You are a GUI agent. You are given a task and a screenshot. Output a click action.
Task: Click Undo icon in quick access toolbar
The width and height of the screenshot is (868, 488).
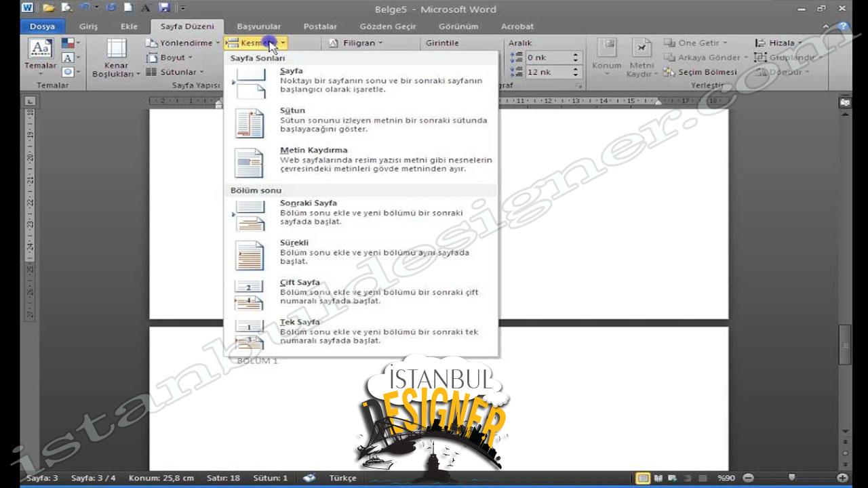[85, 8]
